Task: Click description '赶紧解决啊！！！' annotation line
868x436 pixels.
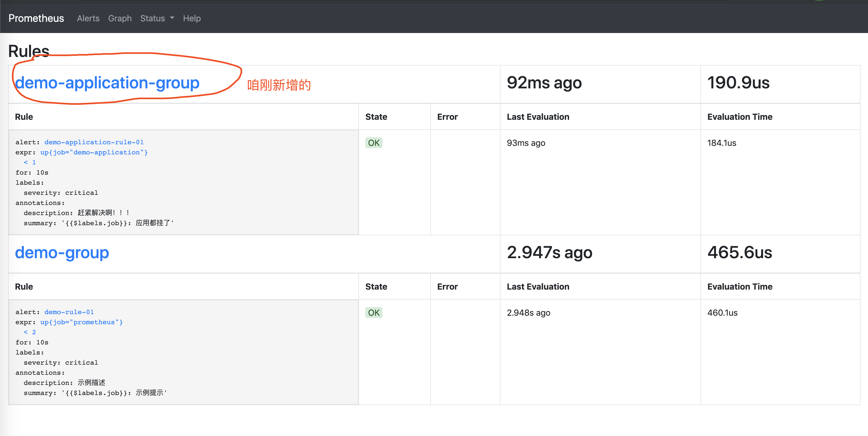Action: pos(77,213)
